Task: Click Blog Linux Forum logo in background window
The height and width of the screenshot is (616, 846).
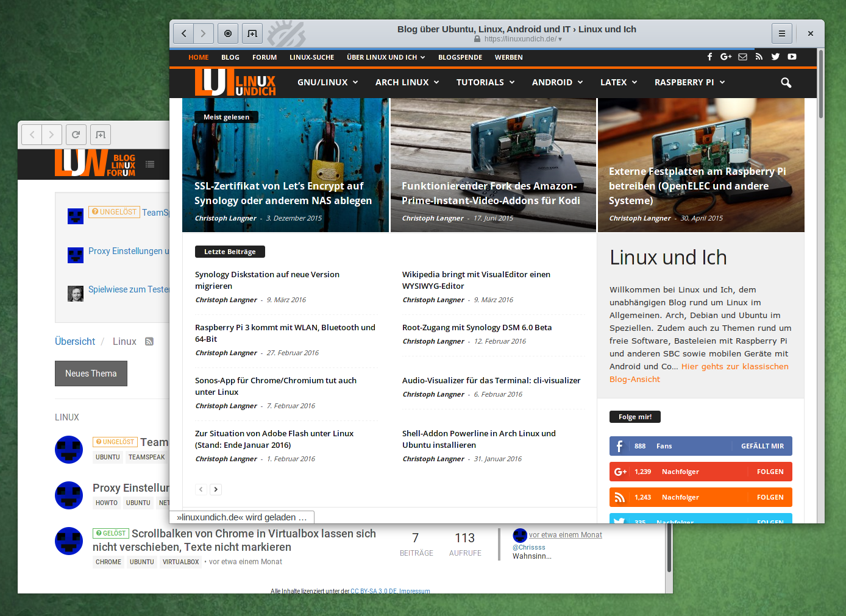Action: [95, 163]
